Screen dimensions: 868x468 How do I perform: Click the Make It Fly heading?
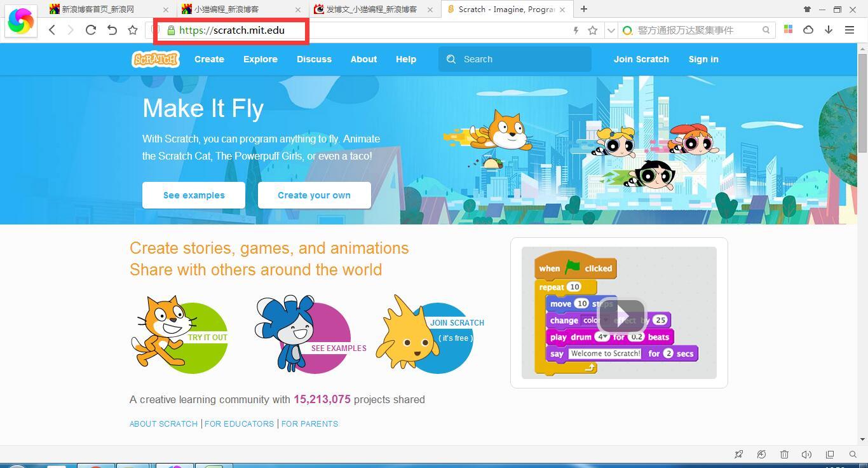[203, 108]
